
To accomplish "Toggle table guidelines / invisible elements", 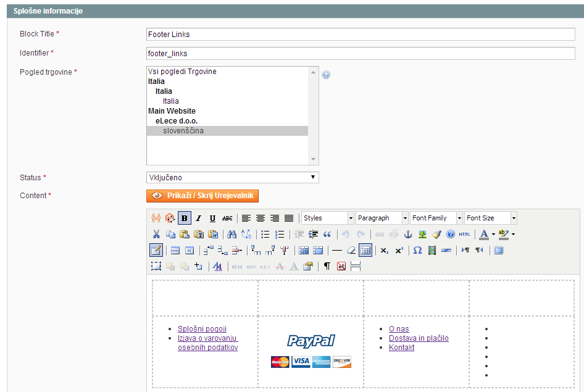I will [365, 250].
